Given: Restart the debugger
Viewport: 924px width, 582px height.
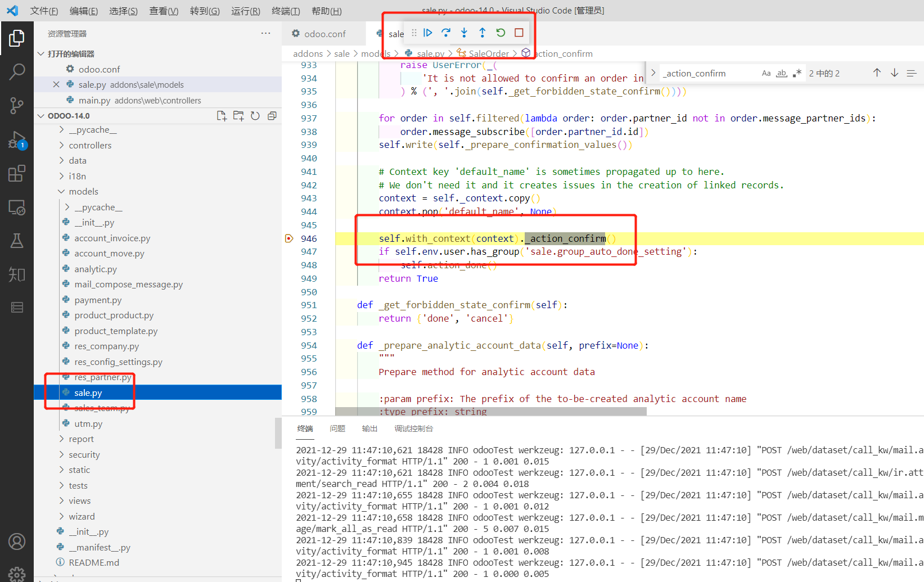Looking at the screenshot, I should coord(501,33).
